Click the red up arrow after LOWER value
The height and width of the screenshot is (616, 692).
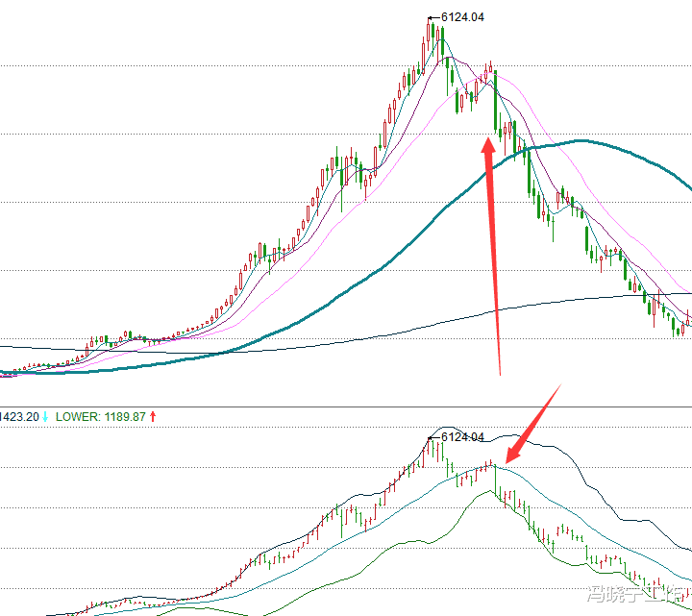coord(153,416)
